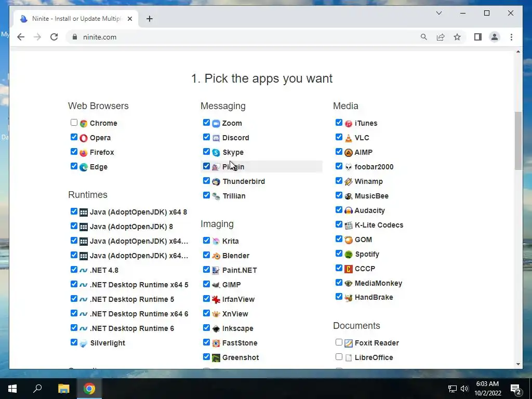Open taskbar search magnifier
The width and height of the screenshot is (532, 399).
click(37, 389)
